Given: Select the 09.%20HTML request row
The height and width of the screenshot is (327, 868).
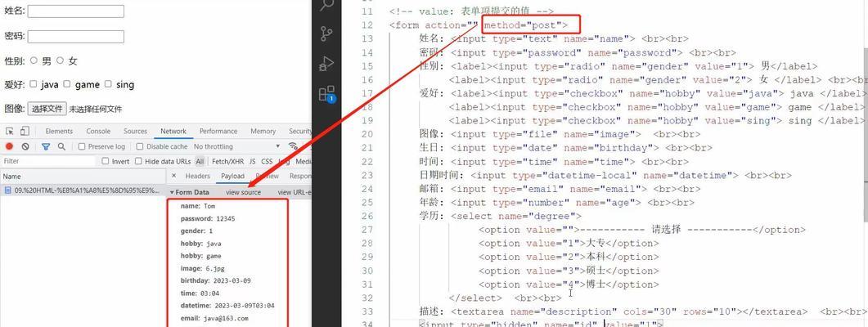Looking at the screenshot, I should 83,190.
